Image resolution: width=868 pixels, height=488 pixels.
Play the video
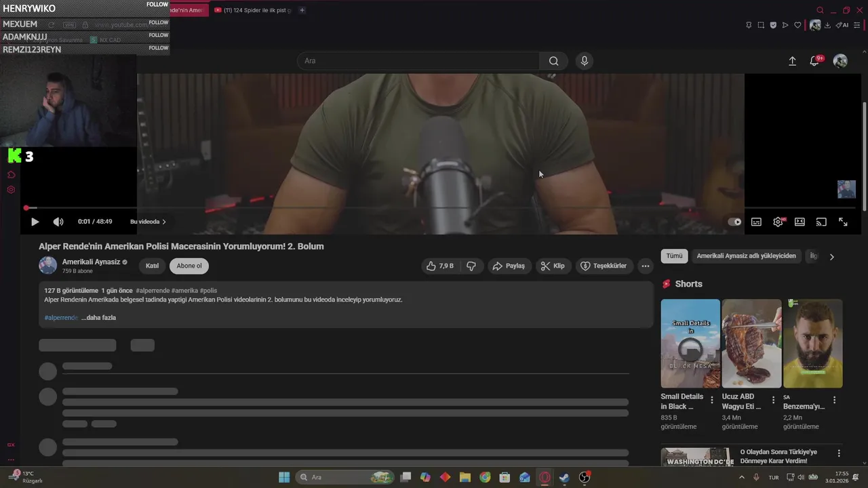pos(35,222)
